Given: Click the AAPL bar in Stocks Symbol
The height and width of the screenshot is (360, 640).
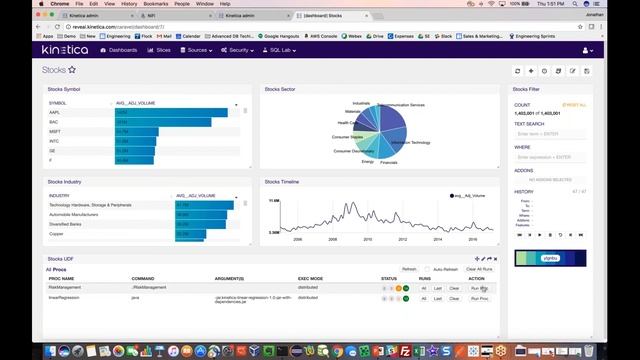Looking at the screenshot, I should 171,112.
